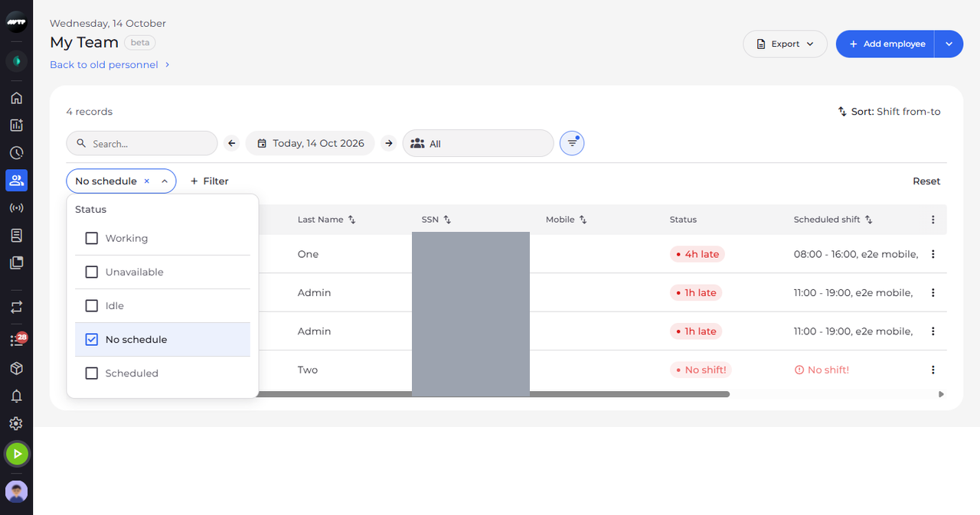Expand the Add employee dropdown arrow
This screenshot has width=980, height=515.
tap(949, 44)
